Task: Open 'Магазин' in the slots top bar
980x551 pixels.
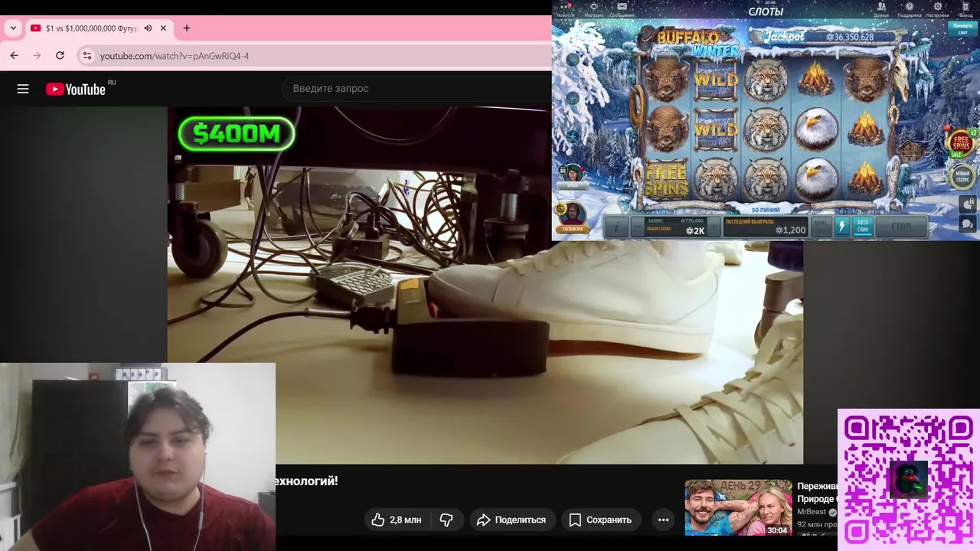Action: [x=593, y=10]
